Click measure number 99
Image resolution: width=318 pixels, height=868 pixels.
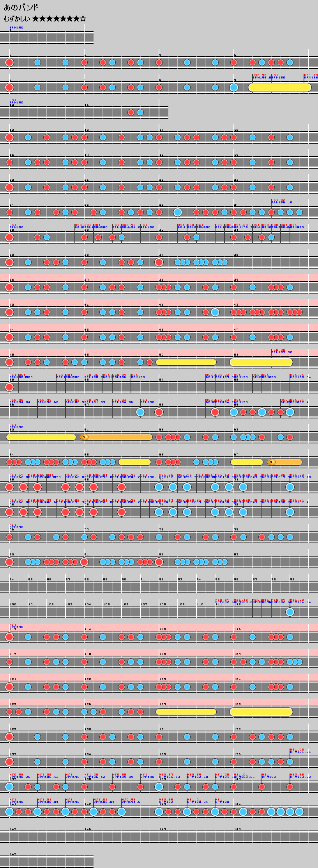[x=292, y=580]
